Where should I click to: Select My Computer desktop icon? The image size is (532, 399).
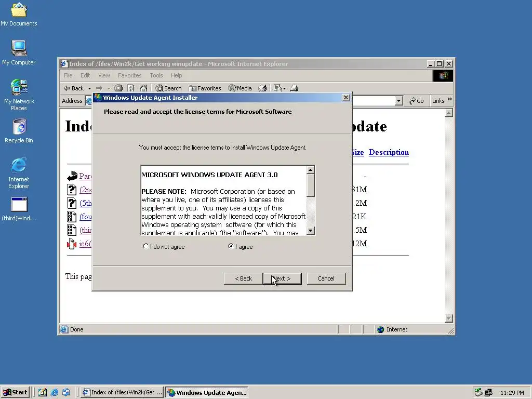[x=19, y=52]
